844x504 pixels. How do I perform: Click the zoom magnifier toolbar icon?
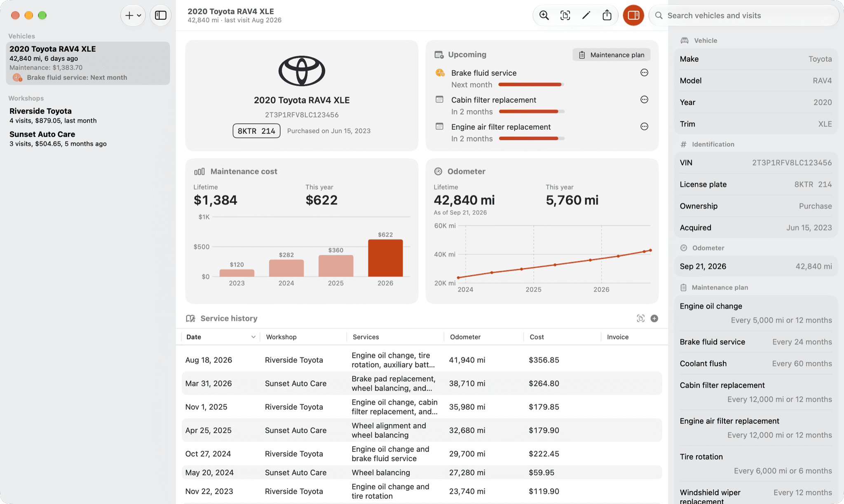[544, 15]
